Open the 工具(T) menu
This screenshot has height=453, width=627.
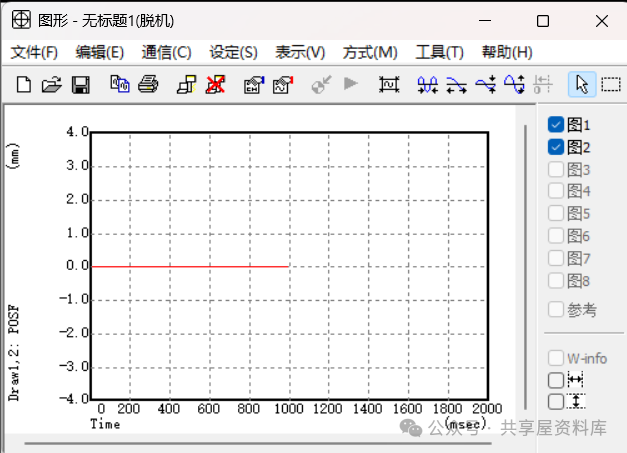pyautogui.click(x=439, y=52)
